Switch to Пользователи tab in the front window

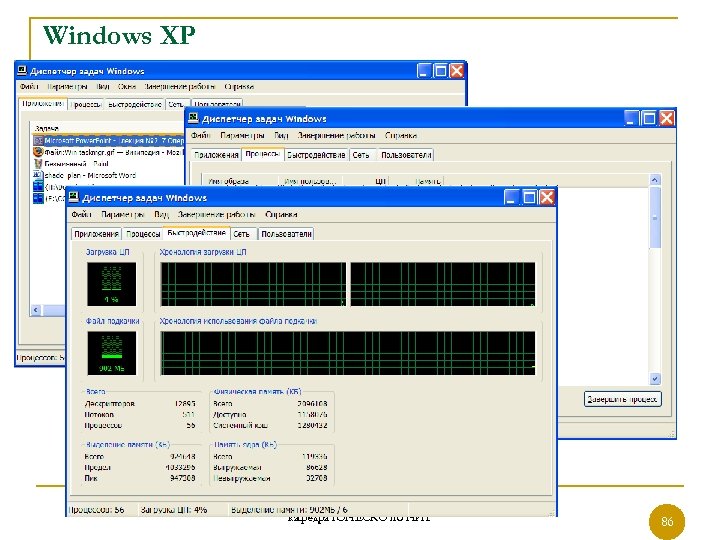(x=286, y=234)
